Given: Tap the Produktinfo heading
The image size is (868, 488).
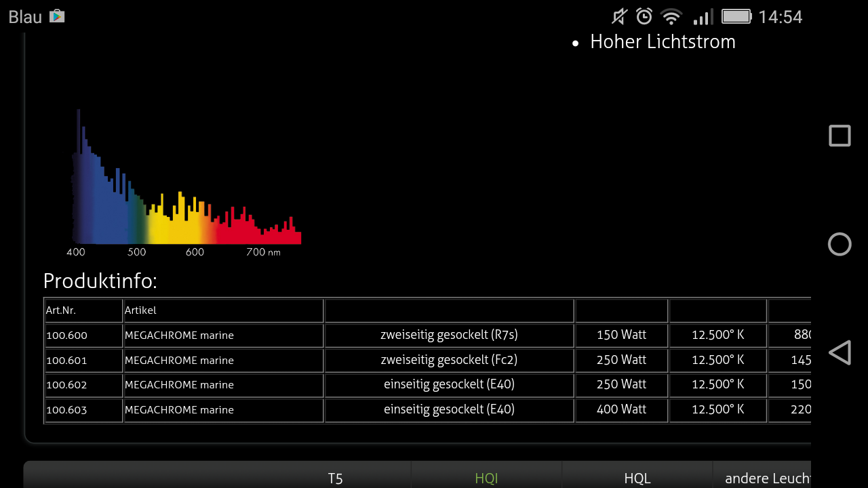Looking at the screenshot, I should (x=100, y=281).
